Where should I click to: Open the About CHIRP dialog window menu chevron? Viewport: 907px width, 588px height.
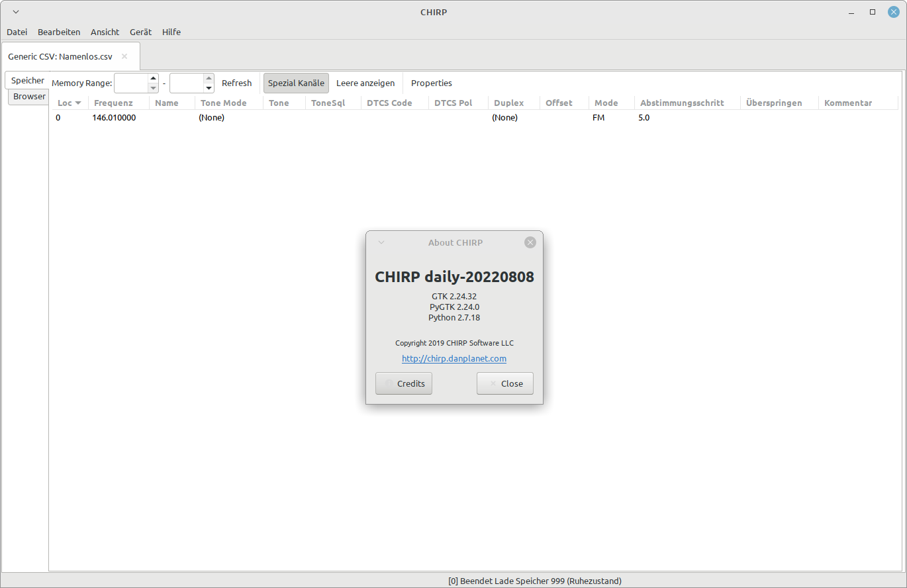(x=381, y=242)
